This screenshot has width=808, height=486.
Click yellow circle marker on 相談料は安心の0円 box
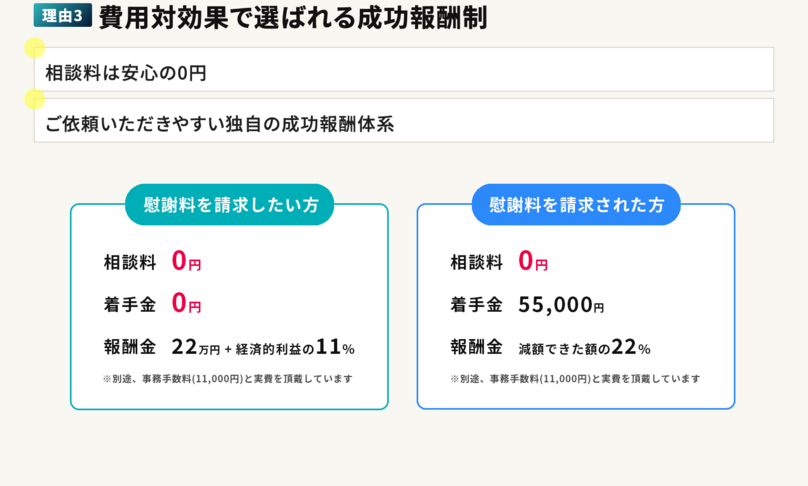pyautogui.click(x=34, y=47)
